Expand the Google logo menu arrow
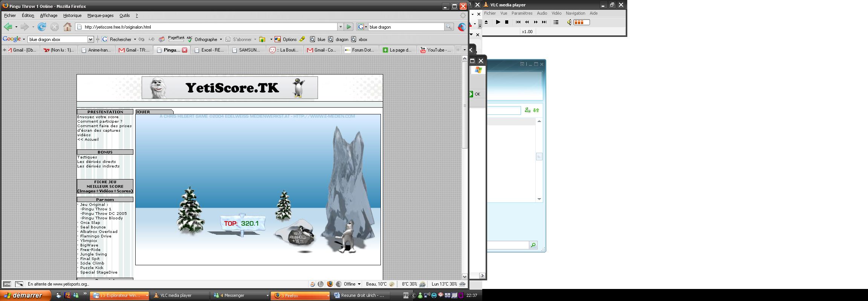 click(24, 39)
